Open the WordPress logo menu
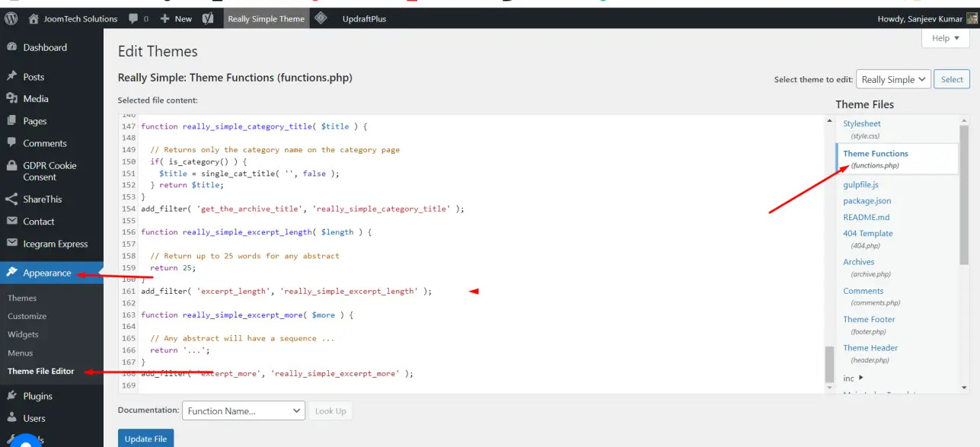This screenshot has width=980, height=447. point(11,18)
